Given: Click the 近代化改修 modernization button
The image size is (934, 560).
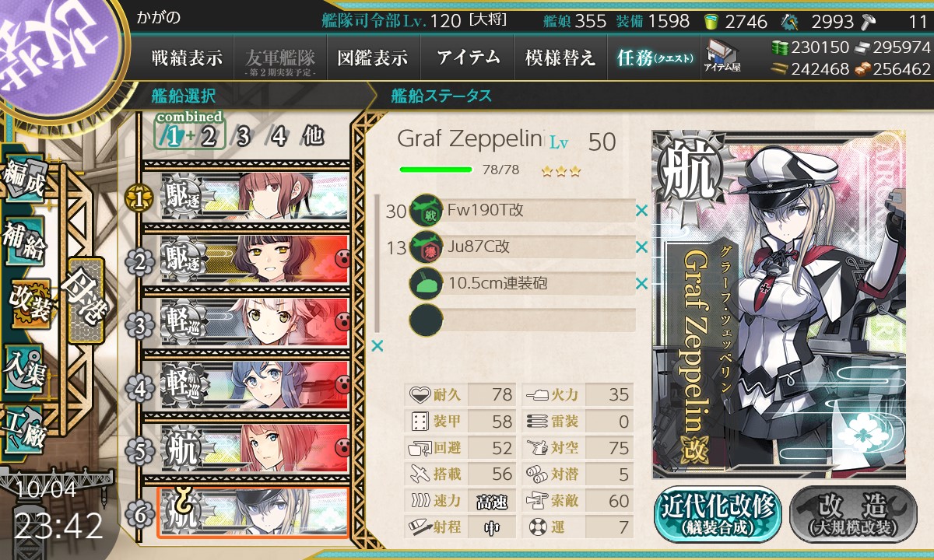Looking at the screenshot, I should [718, 514].
